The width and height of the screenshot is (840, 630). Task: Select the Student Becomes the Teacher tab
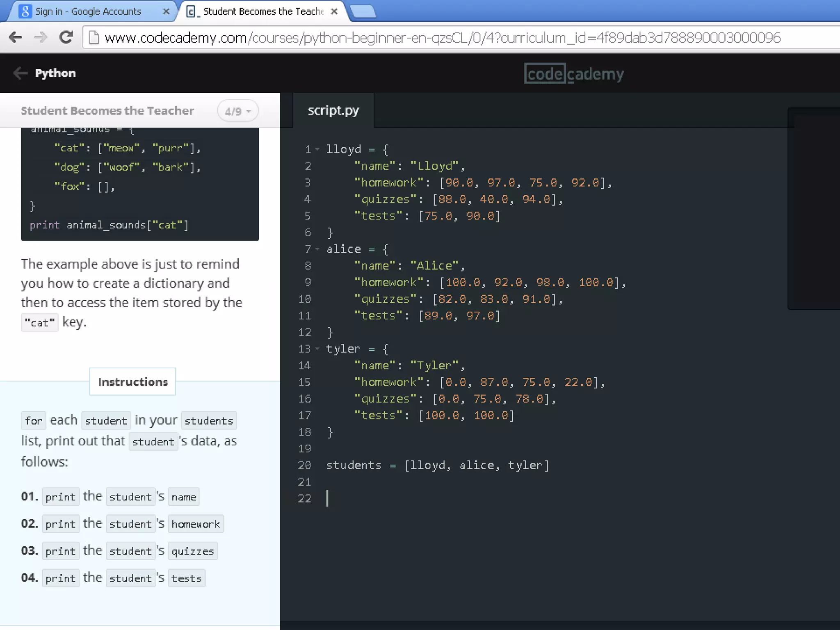263,11
